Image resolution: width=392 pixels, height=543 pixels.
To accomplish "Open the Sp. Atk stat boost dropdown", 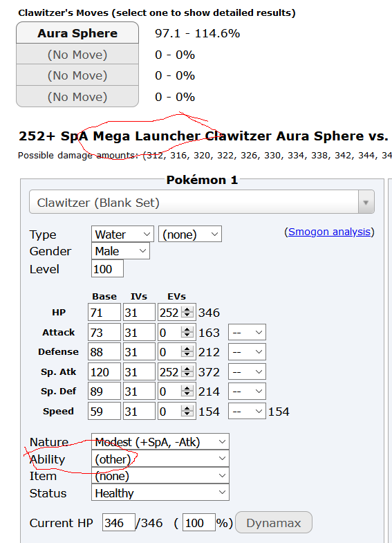I will coord(247,372).
